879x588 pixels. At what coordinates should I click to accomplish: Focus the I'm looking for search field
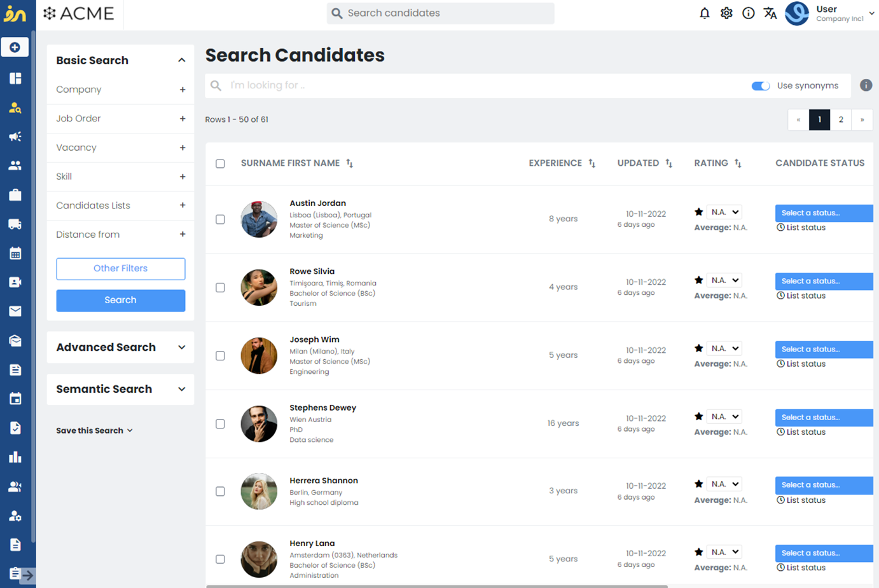[x=477, y=86]
